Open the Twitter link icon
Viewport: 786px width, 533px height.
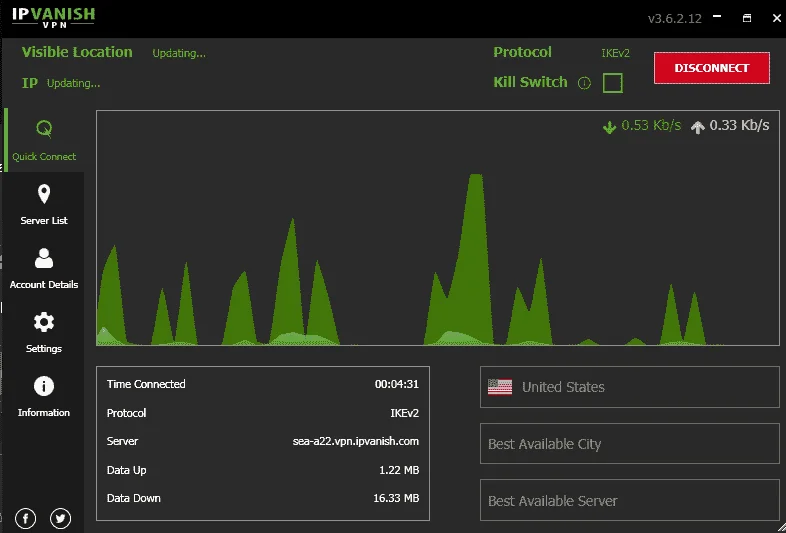pyautogui.click(x=61, y=518)
